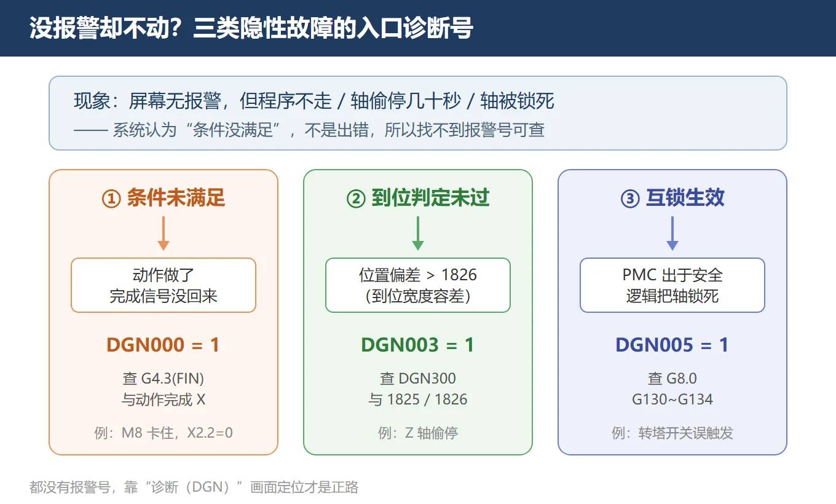Click the line "与 1825 / 1826"
This screenshot has width=836, height=504.
418,400
